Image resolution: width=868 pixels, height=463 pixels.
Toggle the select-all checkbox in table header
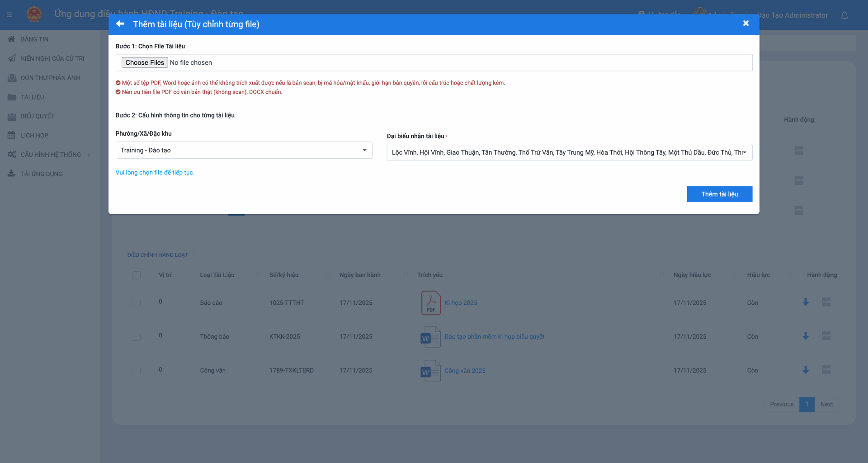(x=136, y=275)
